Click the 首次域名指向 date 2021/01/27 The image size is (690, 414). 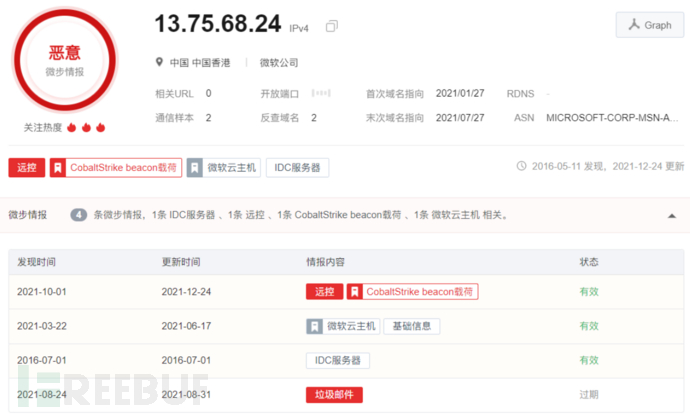[460, 93]
